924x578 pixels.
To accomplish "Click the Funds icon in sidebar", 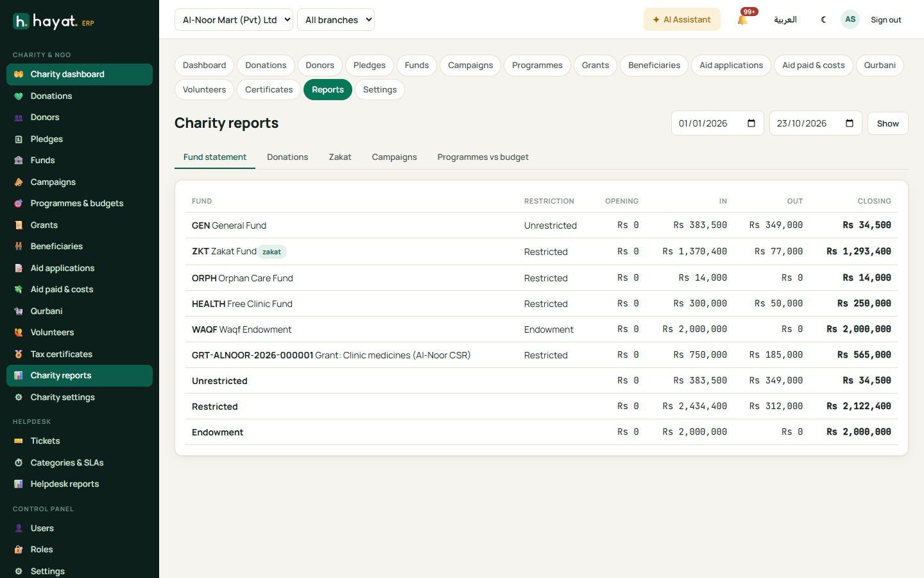I will [19, 161].
